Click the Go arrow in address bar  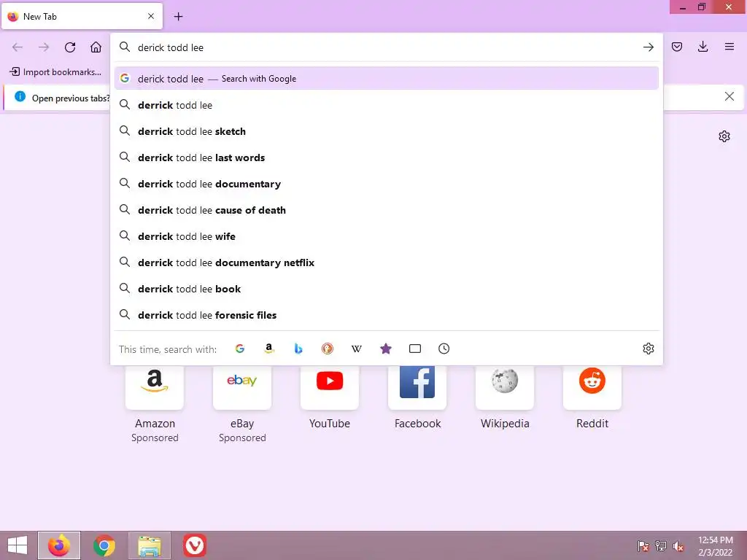648,47
